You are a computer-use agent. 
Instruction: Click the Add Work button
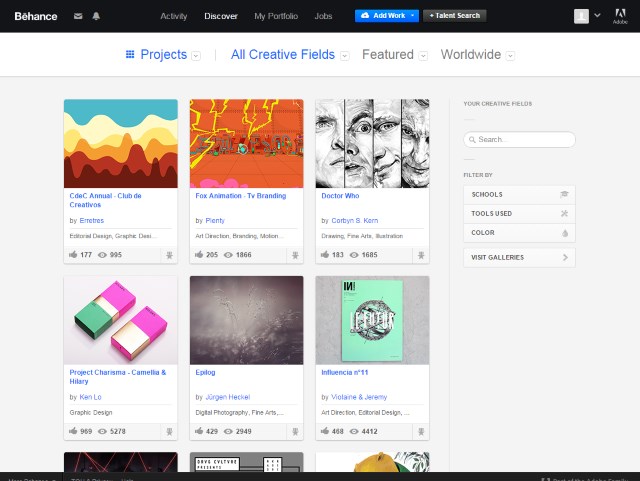[x=387, y=16]
